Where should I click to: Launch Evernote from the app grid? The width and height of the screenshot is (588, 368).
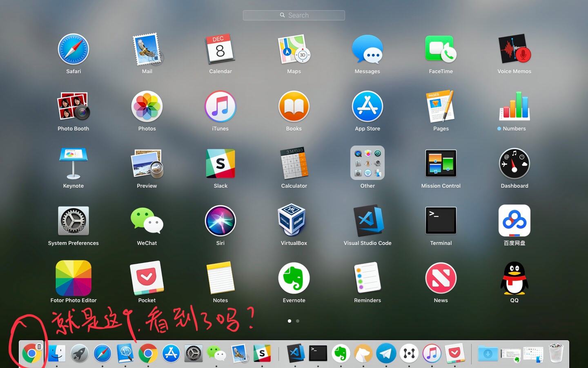coord(294,278)
